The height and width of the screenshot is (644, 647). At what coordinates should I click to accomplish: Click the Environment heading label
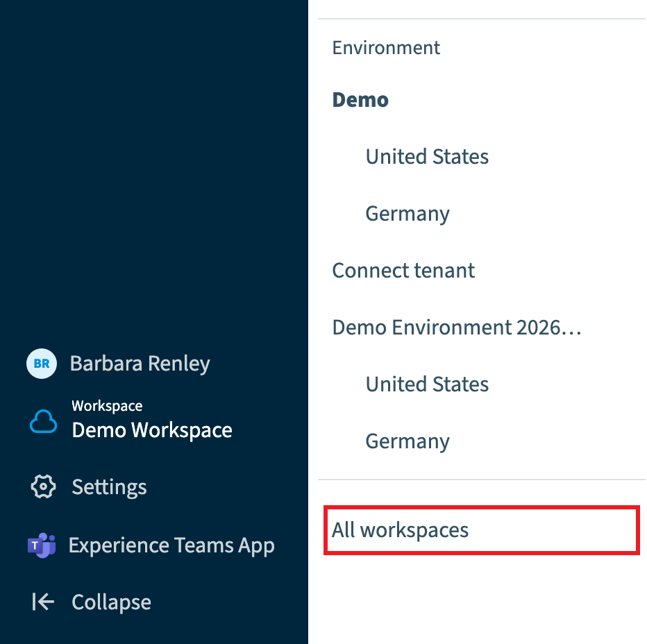(386, 48)
